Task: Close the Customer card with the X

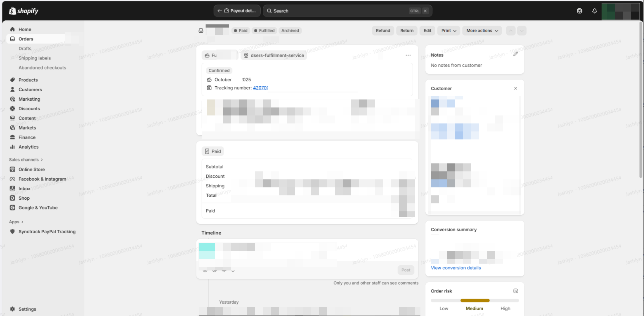Action: click(516, 88)
